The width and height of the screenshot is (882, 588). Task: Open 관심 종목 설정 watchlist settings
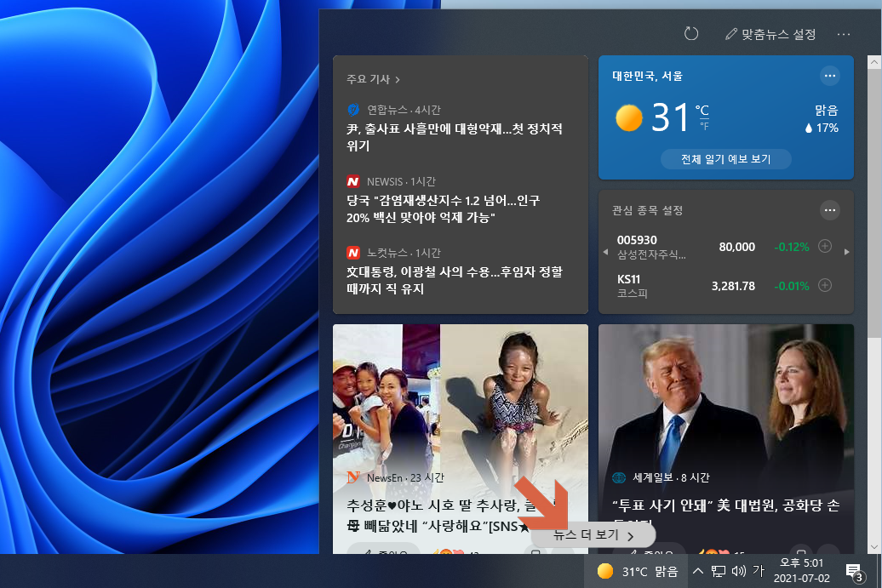[x=647, y=210]
